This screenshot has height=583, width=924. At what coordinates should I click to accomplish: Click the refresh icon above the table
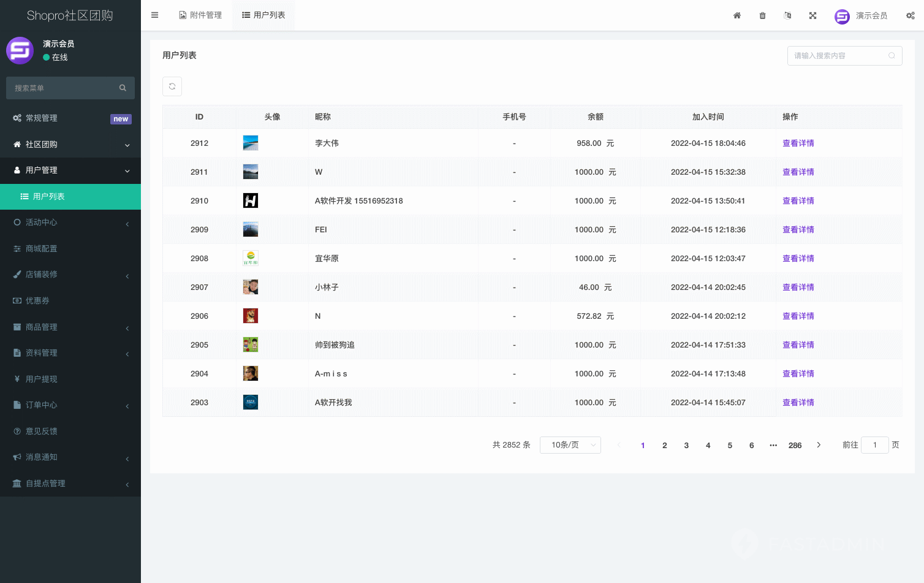click(172, 86)
